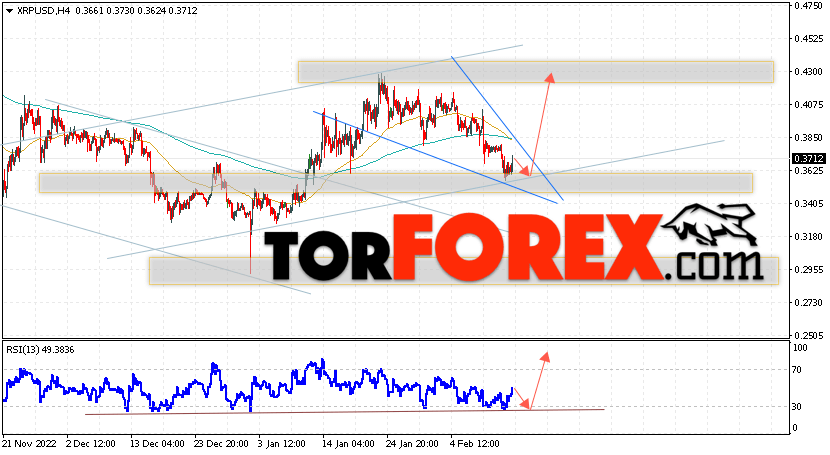Select the 0.3850 price axis label
830x455 pixels.
click(808, 138)
